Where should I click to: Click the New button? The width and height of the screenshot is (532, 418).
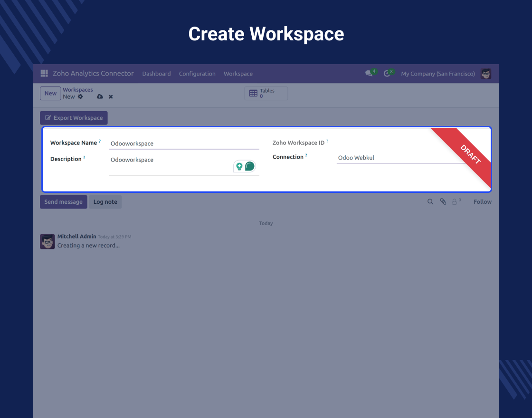pyautogui.click(x=50, y=93)
